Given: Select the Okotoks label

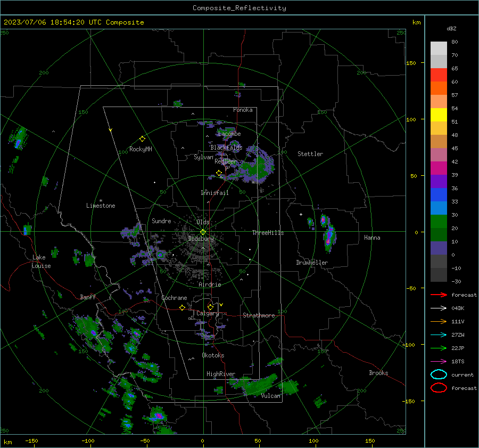Looking at the screenshot, I should pos(213,355).
